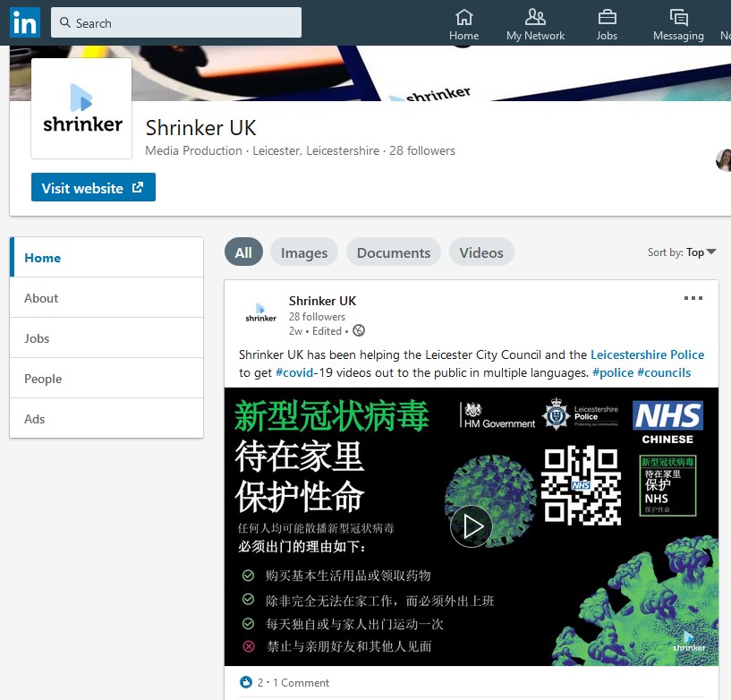Filter posts by Documents

click(394, 252)
